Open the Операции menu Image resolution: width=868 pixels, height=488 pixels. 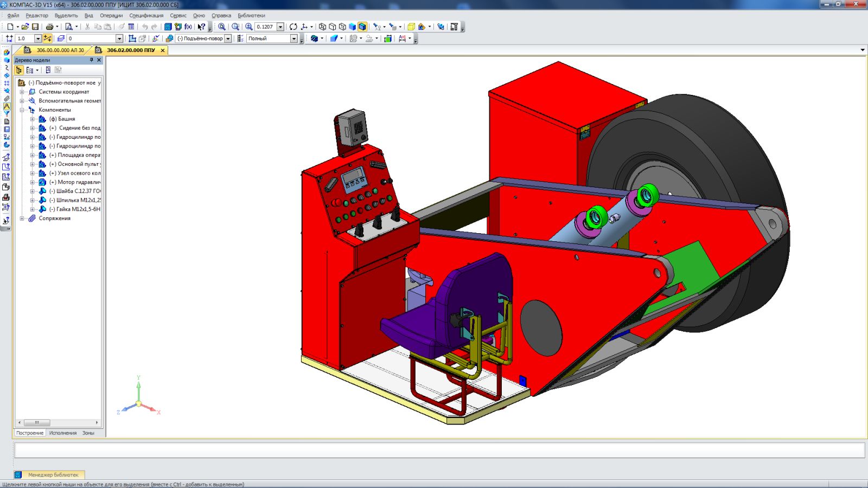[x=111, y=16]
